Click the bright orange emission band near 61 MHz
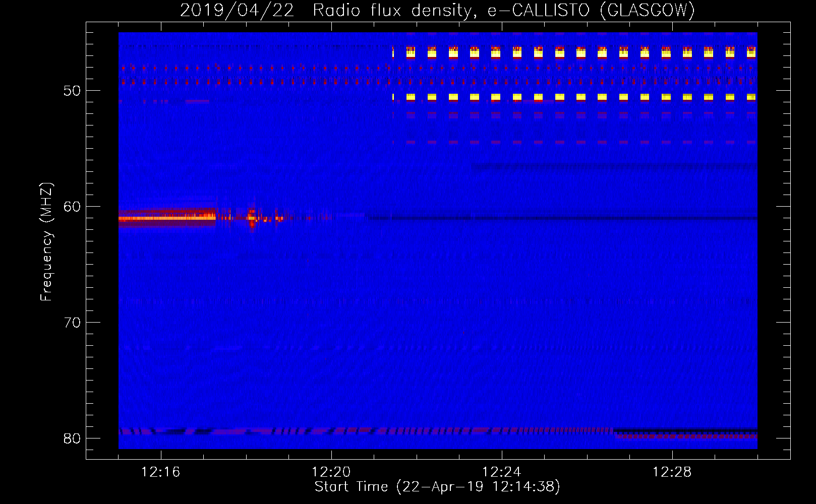816x504 pixels. (167, 218)
